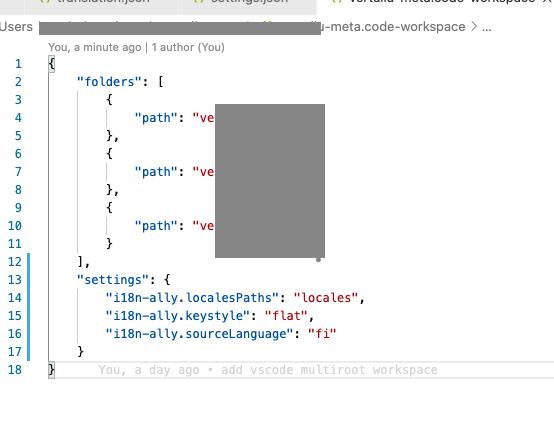Click line number 18 in the gutter

coord(15,370)
